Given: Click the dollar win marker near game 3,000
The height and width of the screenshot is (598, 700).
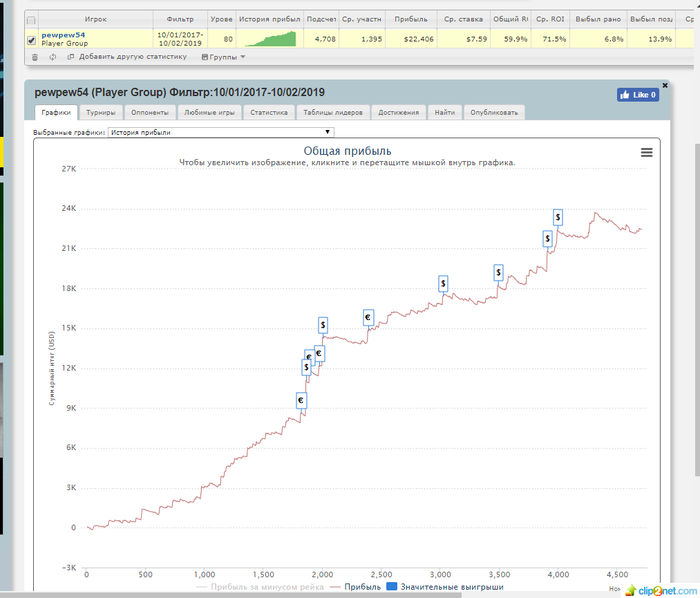Looking at the screenshot, I should [x=443, y=283].
